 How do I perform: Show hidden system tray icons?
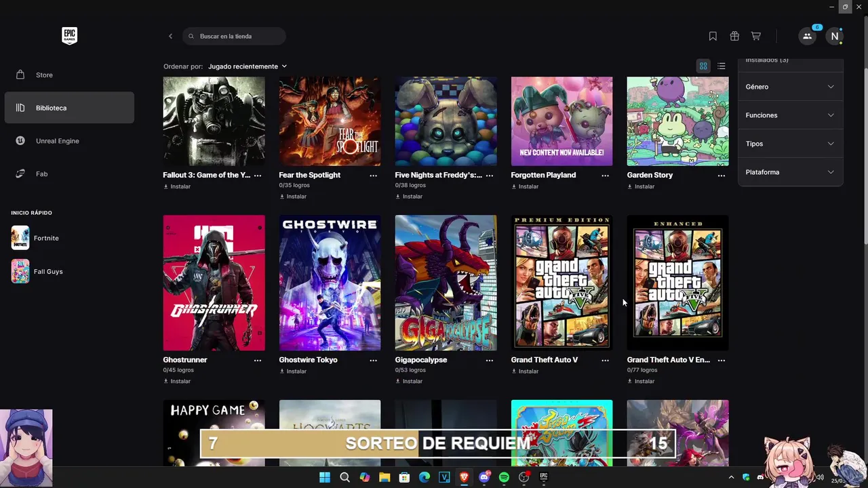click(731, 477)
